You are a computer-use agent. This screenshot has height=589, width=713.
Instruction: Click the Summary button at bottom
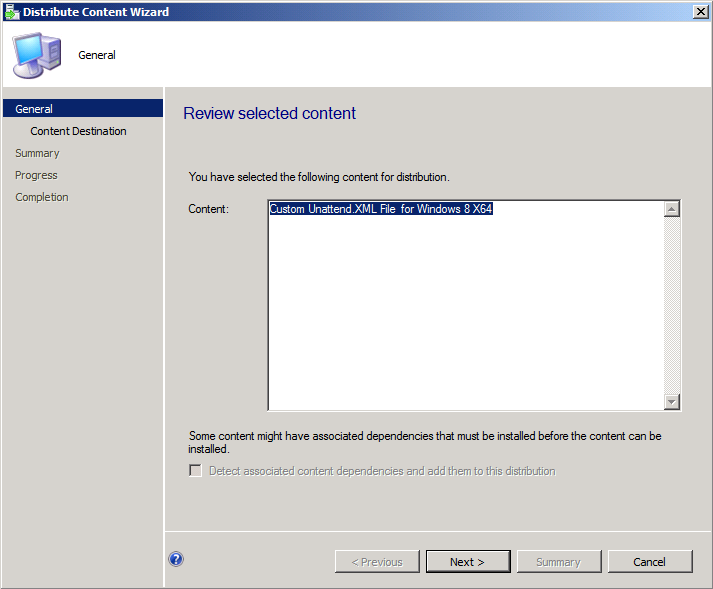point(559,562)
